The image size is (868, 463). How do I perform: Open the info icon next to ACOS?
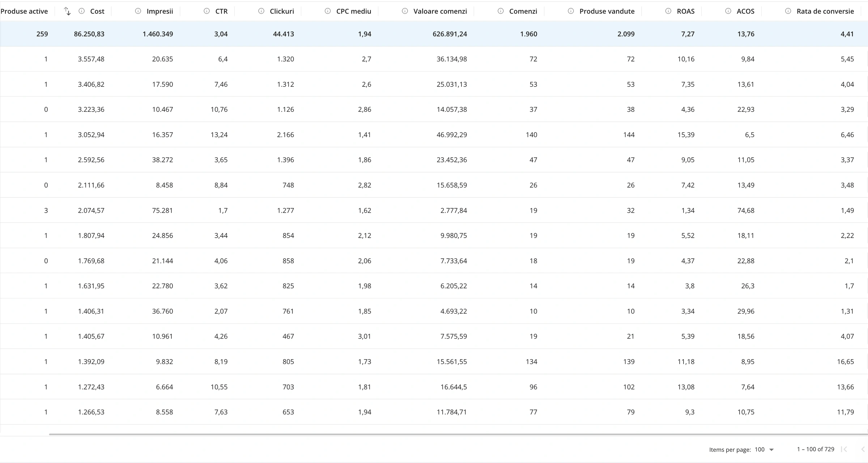[x=728, y=11]
